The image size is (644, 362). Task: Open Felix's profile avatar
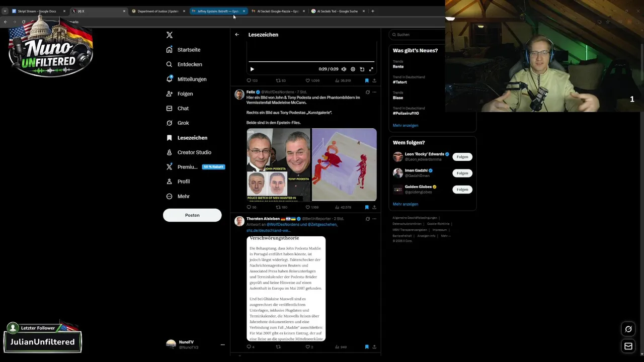(239, 95)
